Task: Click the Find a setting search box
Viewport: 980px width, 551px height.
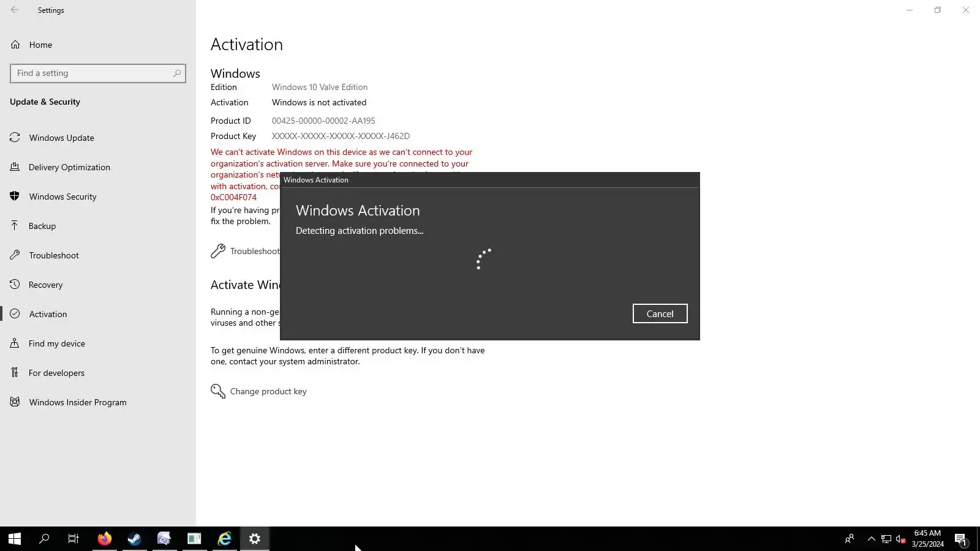Action: 98,73
